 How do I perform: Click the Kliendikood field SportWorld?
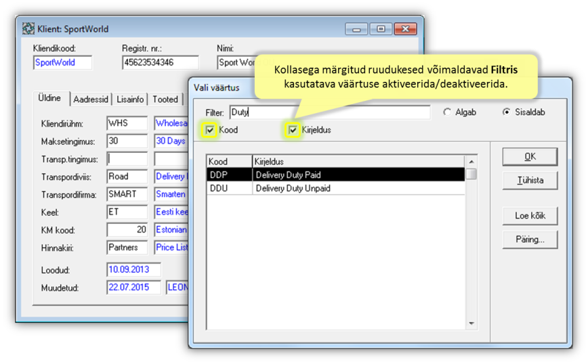[62, 62]
